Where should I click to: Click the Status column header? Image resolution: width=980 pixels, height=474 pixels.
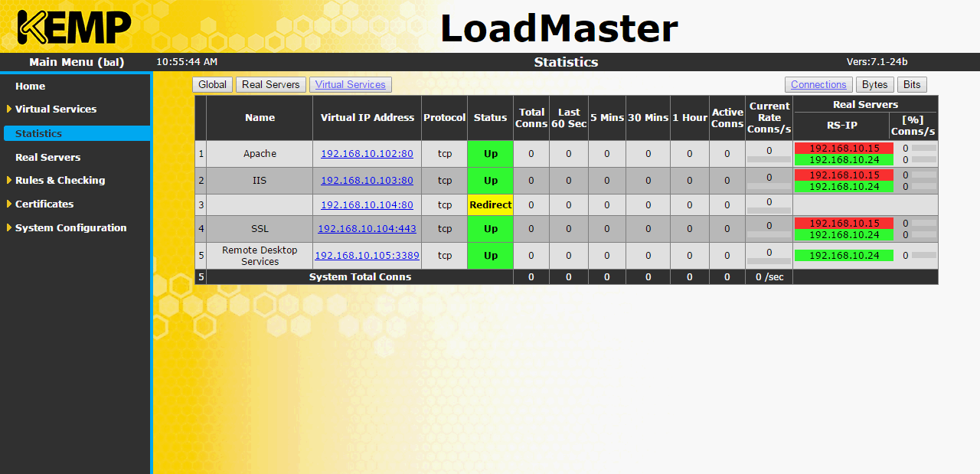(490, 118)
